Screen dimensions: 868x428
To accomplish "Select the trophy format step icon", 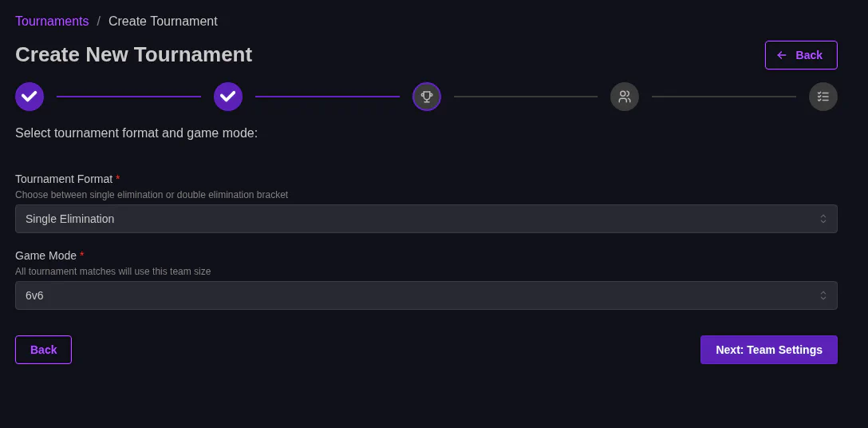I will pos(427,97).
